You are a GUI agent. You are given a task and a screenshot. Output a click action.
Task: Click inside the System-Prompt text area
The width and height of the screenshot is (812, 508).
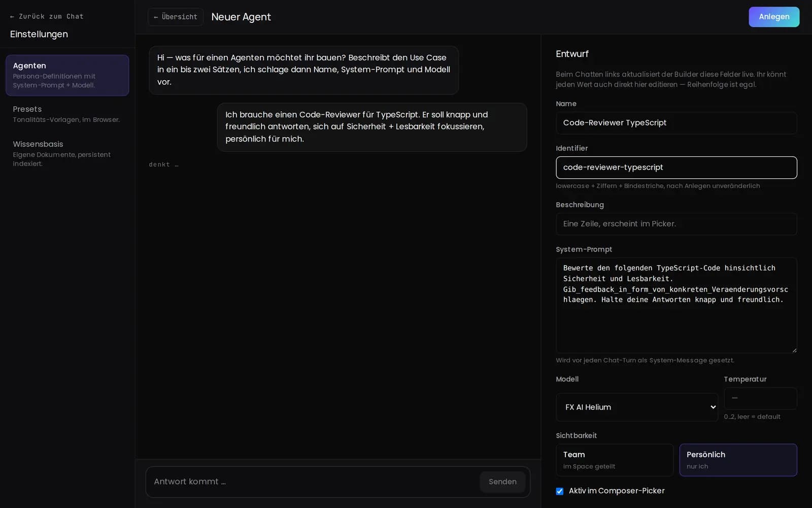(x=676, y=305)
